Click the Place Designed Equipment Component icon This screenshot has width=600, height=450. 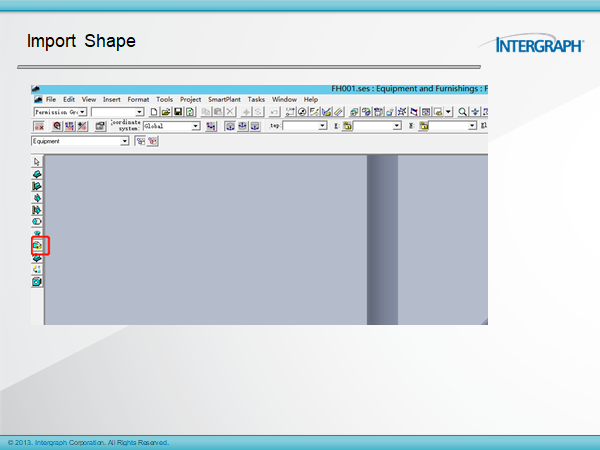[37, 210]
